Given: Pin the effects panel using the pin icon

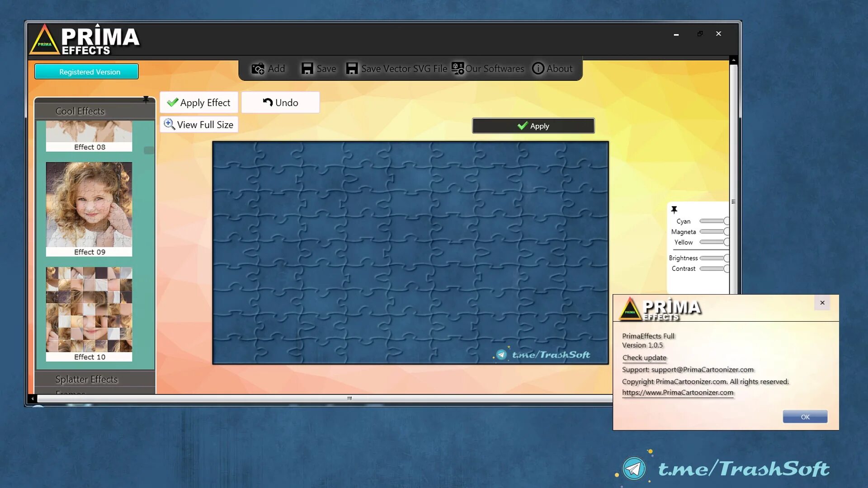Looking at the screenshot, I should tap(146, 99).
